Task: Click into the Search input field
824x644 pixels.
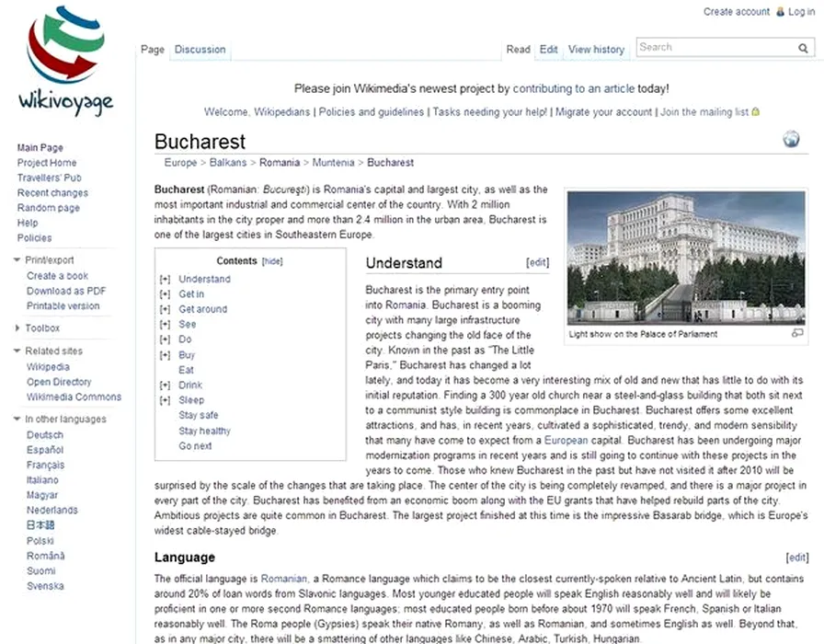Action: [x=715, y=48]
